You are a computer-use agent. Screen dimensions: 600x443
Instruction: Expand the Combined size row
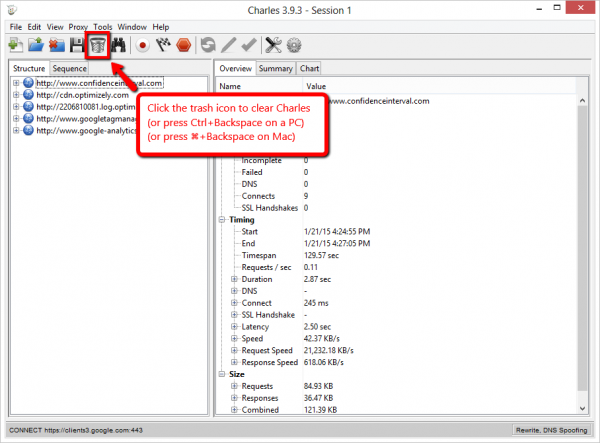[234, 410]
